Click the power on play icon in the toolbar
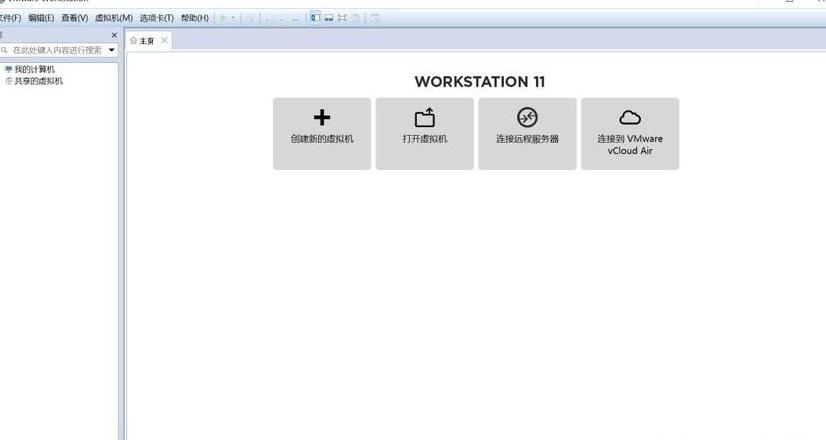Viewport: 826px width, 440px height. tap(223, 18)
